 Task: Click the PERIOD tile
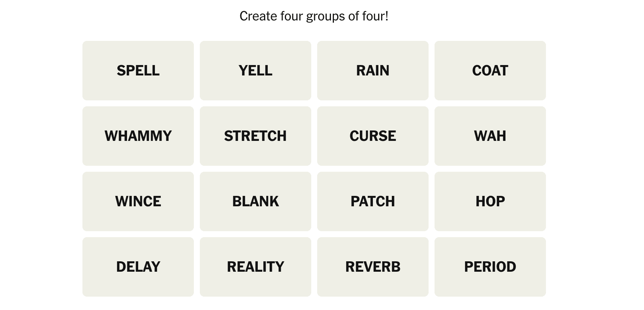pyautogui.click(x=490, y=267)
